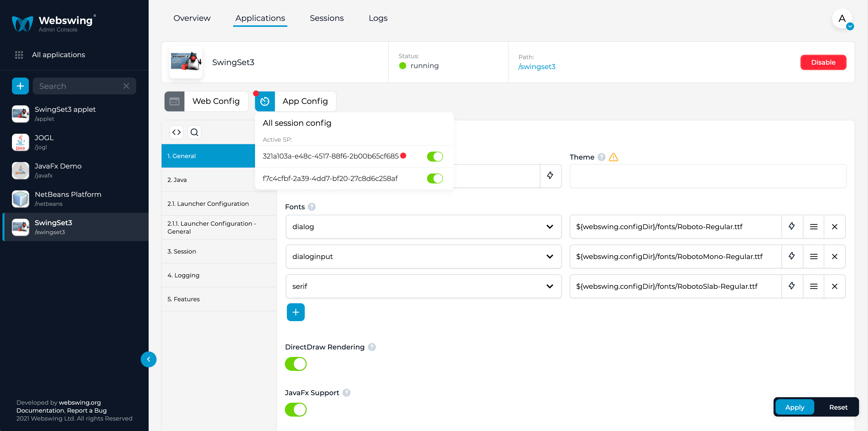Image resolution: width=868 pixels, height=431 pixels.
Task: Click lightning icon for RobotoMono-Regular.ttf
Action: pyautogui.click(x=792, y=257)
